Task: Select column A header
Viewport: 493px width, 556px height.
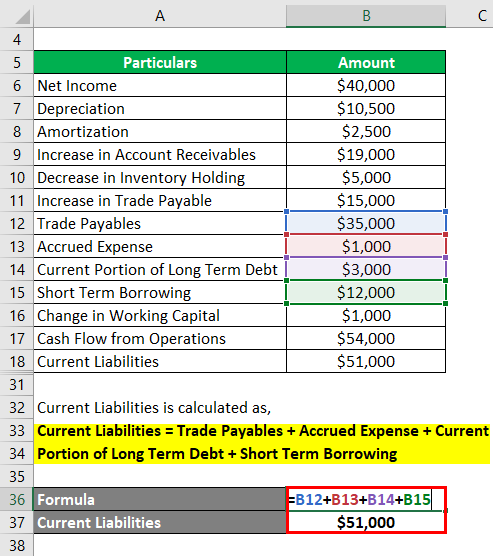Action: pyautogui.click(x=160, y=16)
